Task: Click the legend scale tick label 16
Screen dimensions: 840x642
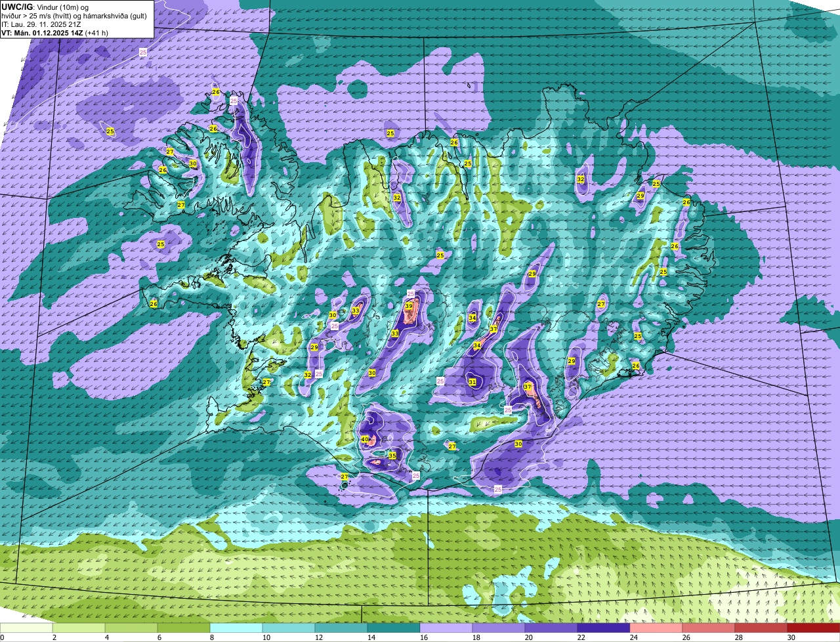Action: click(424, 637)
